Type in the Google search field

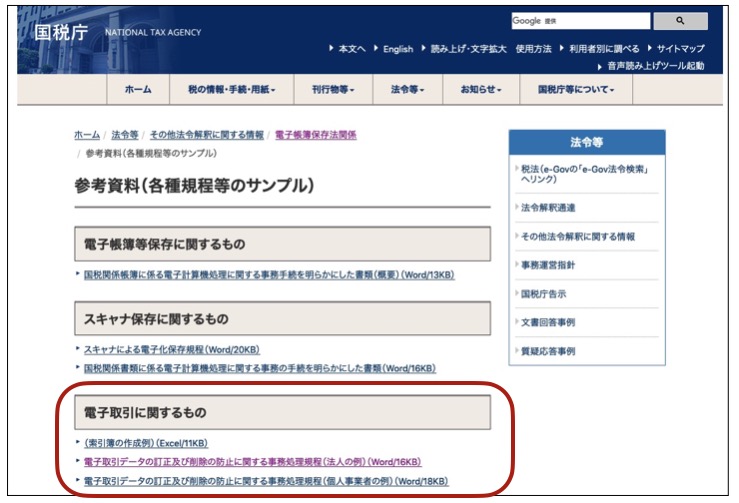[577, 20]
